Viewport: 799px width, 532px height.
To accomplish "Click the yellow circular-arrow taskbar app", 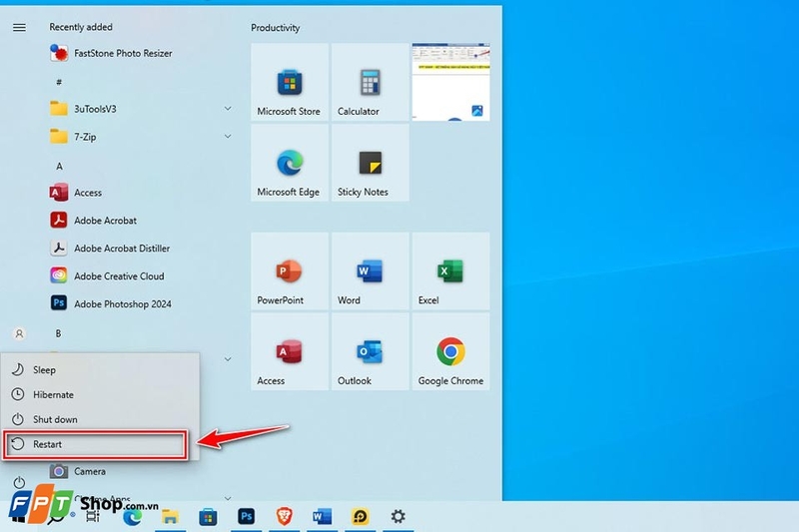I will pyautogui.click(x=361, y=517).
